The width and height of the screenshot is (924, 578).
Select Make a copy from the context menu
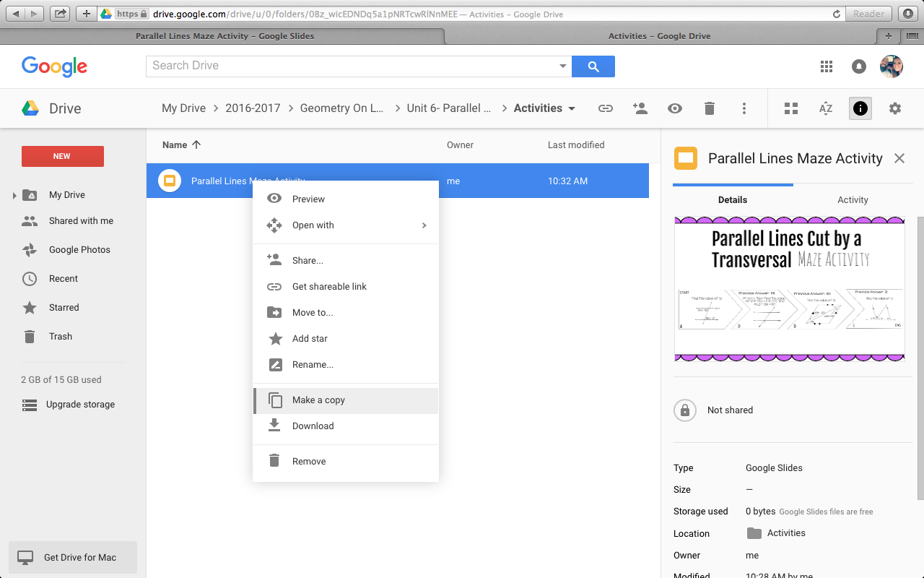[x=318, y=400]
